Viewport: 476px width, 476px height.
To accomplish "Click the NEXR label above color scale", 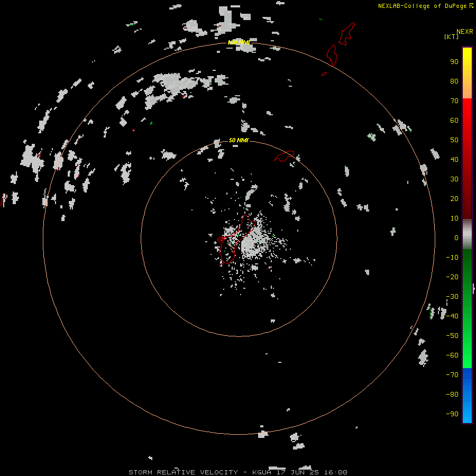I will (x=465, y=32).
